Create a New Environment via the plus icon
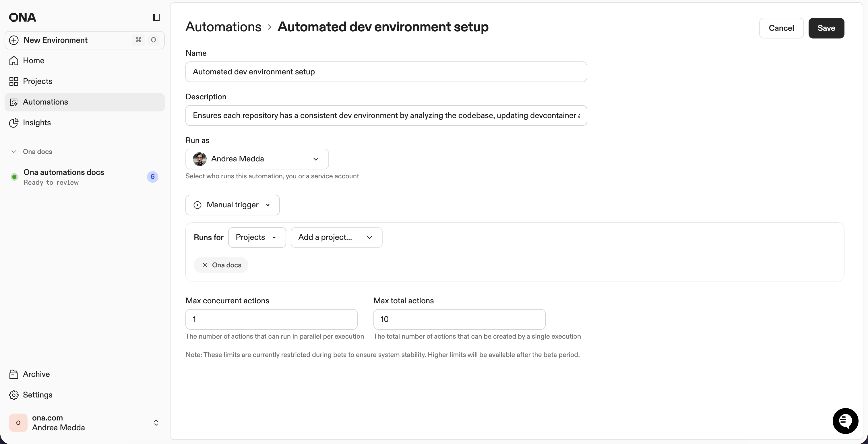This screenshot has height=444, width=868. pyautogui.click(x=13, y=40)
